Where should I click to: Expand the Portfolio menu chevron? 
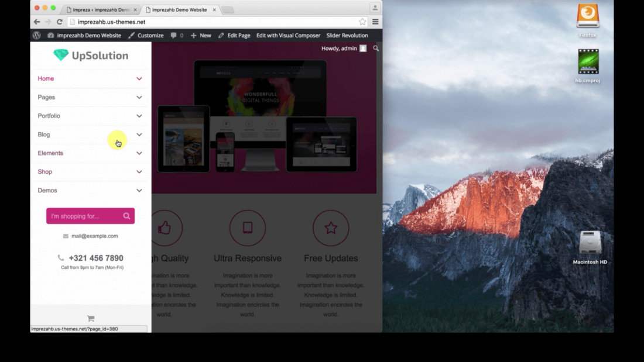(x=139, y=116)
